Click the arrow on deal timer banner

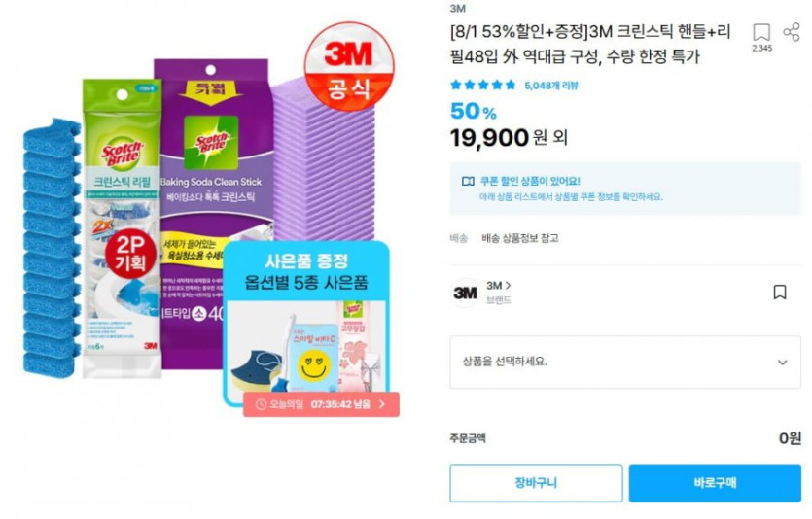(382, 404)
